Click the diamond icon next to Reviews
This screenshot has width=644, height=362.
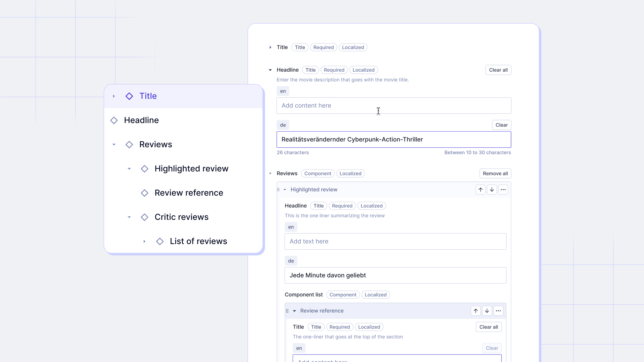click(x=129, y=144)
